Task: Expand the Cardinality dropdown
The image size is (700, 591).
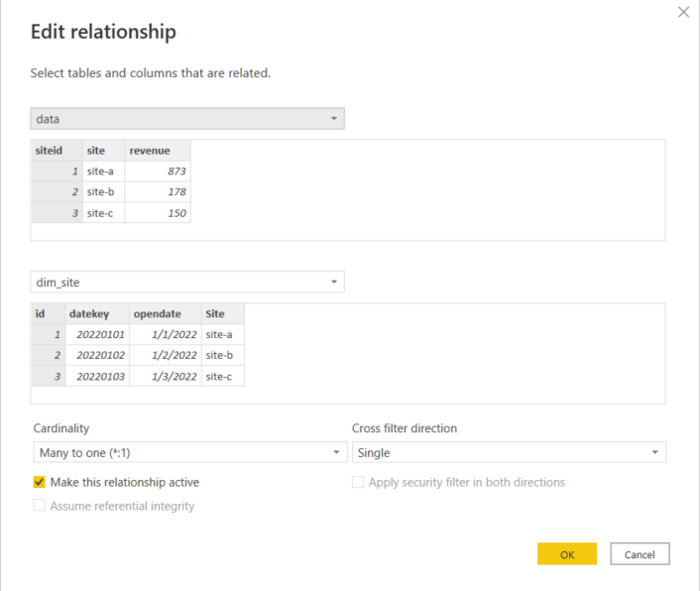Action: (187, 452)
